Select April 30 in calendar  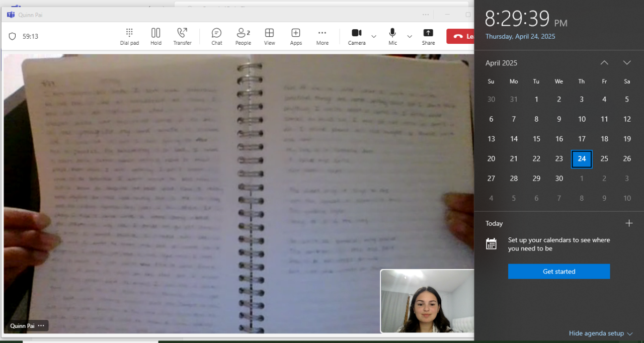pos(559,179)
